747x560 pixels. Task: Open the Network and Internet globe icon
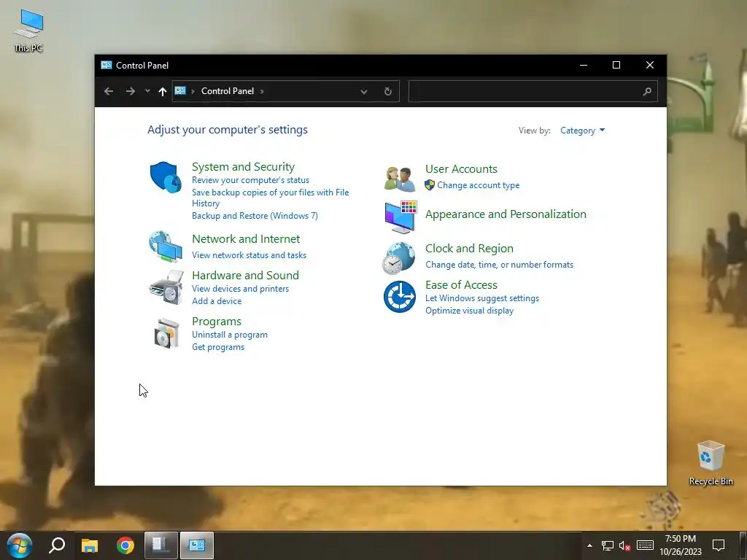[x=166, y=246]
